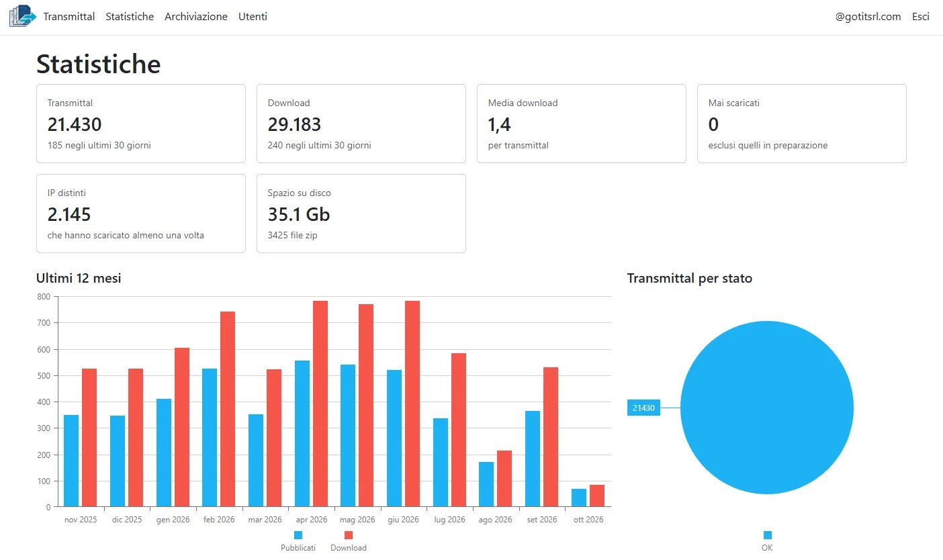Click the blue pie chart OK slice

(767, 408)
